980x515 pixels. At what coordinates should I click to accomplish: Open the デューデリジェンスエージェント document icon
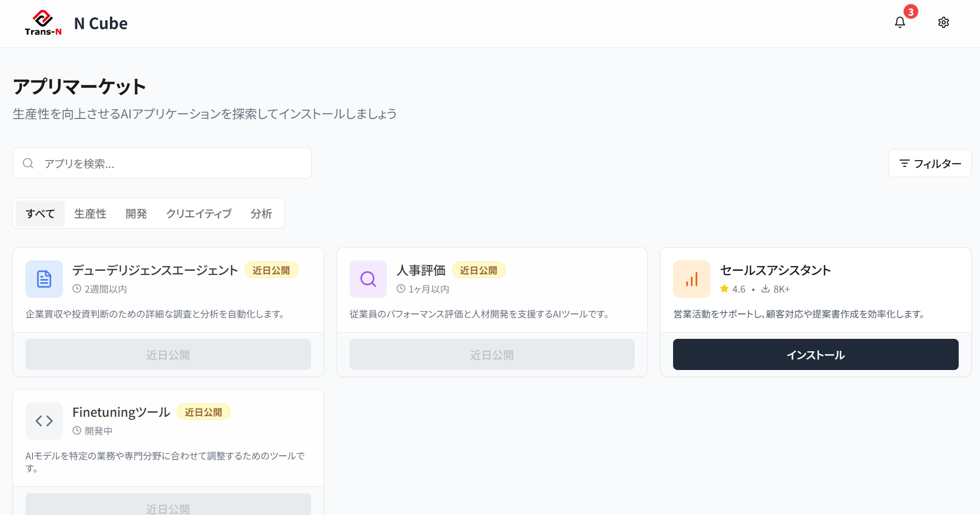coord(44,279)
